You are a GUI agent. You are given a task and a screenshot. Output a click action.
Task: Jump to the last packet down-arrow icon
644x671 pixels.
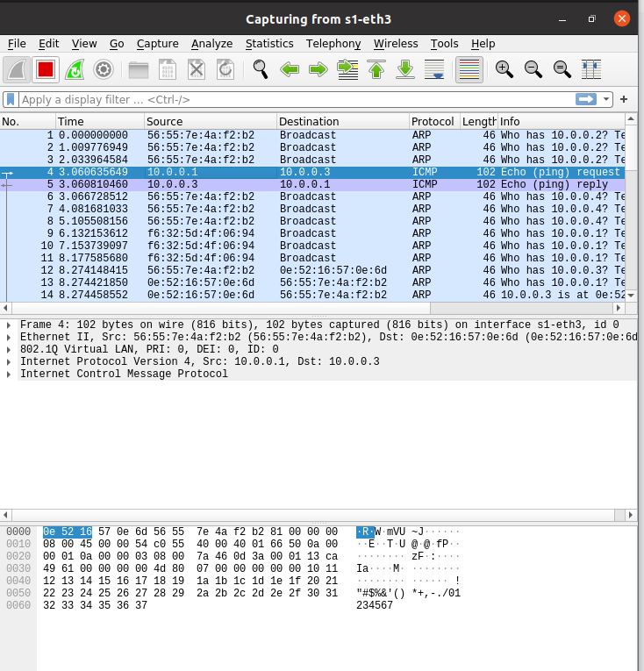click(x=405, y=69)
